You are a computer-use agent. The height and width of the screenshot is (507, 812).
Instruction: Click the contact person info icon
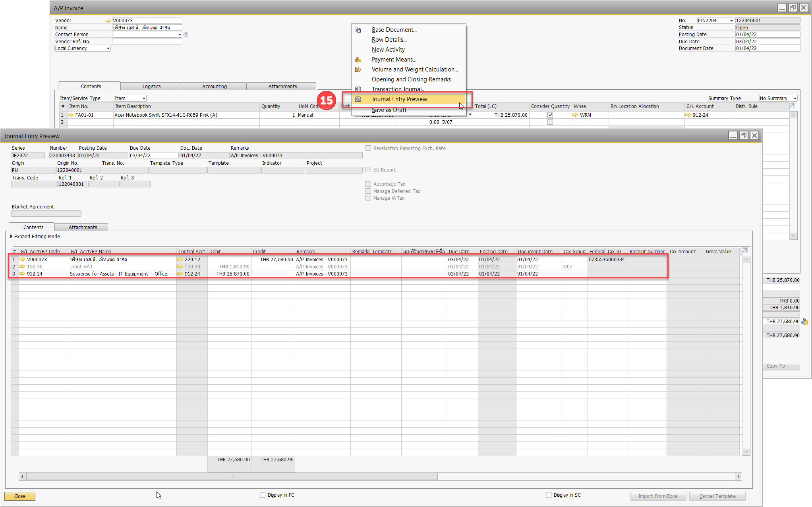click(186, 35)
